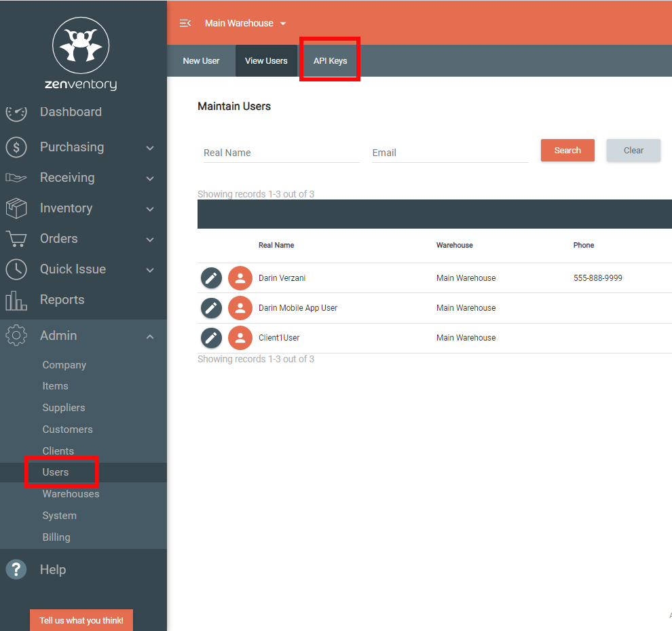Click the Quick Issue clock icon
The height and width of the screenshot is (631, 672).
coord(16,269)
